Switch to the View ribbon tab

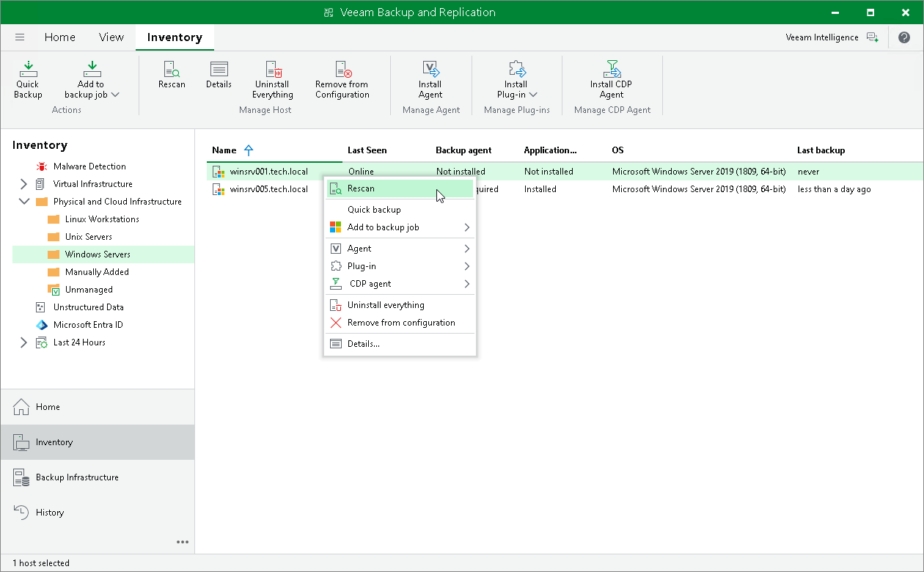[x=111, y=37]
